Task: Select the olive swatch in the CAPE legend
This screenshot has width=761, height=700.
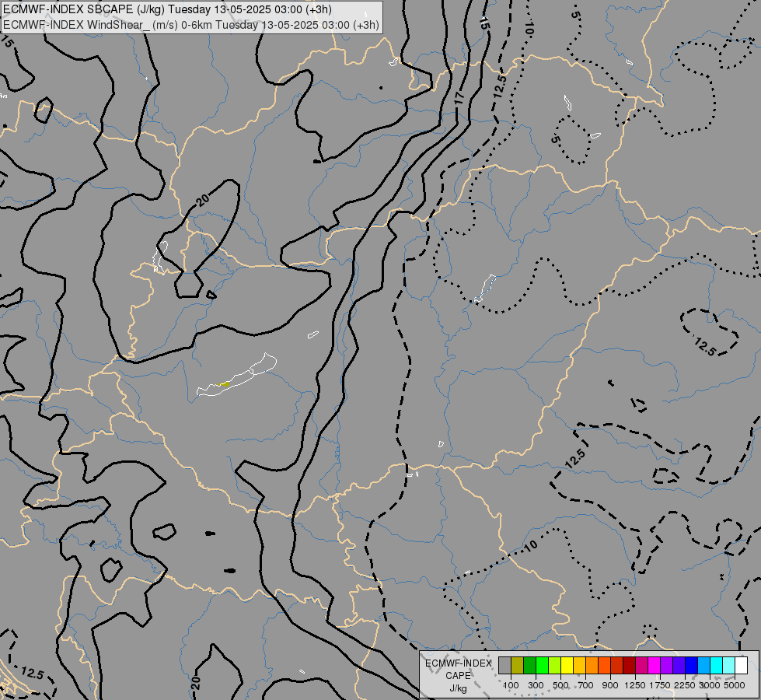Action: click(518, 666)
